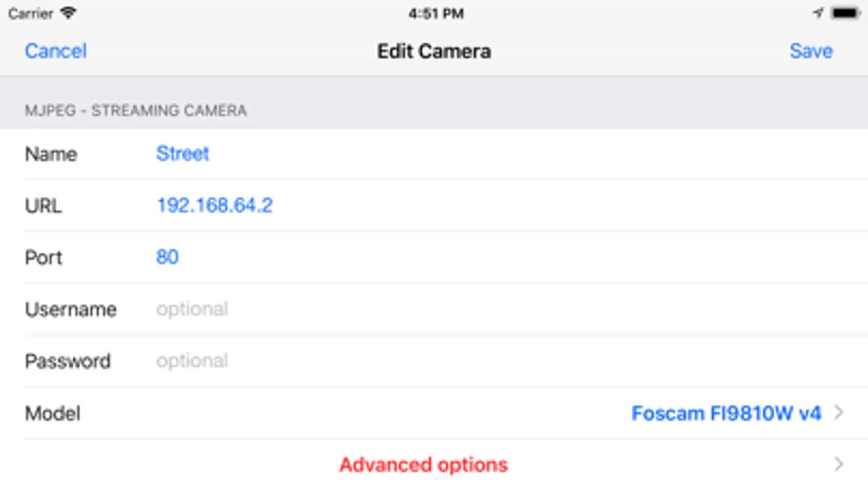Image resolution: width=868 pixels, height=489 pixels.
Task: Cancel editing the camera
Action: (x=55, y=51)
